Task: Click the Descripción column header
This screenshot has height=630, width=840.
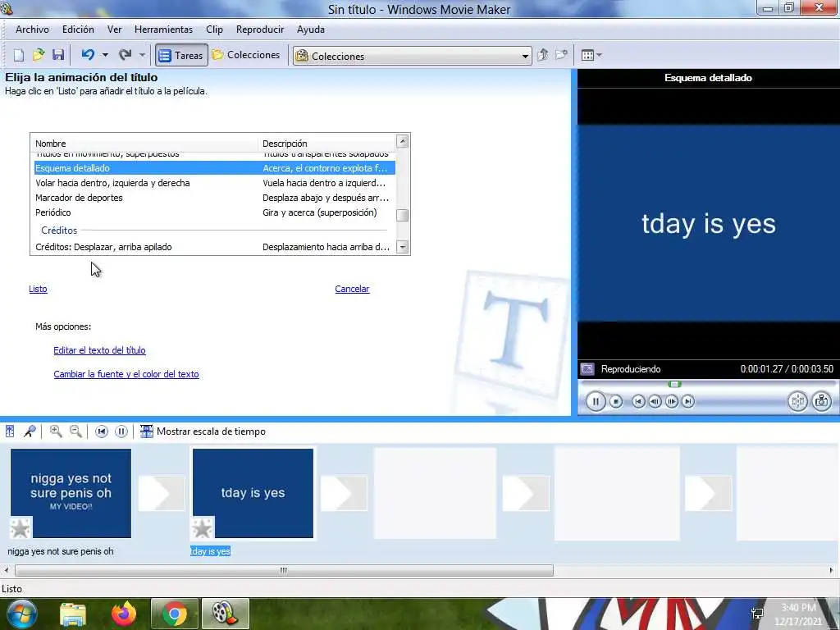Action: (326, 144)
